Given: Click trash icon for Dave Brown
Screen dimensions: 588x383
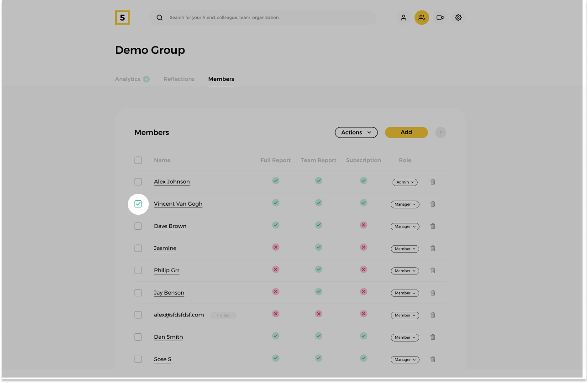Looking at the screenshot, I should [x=432, y=226].
